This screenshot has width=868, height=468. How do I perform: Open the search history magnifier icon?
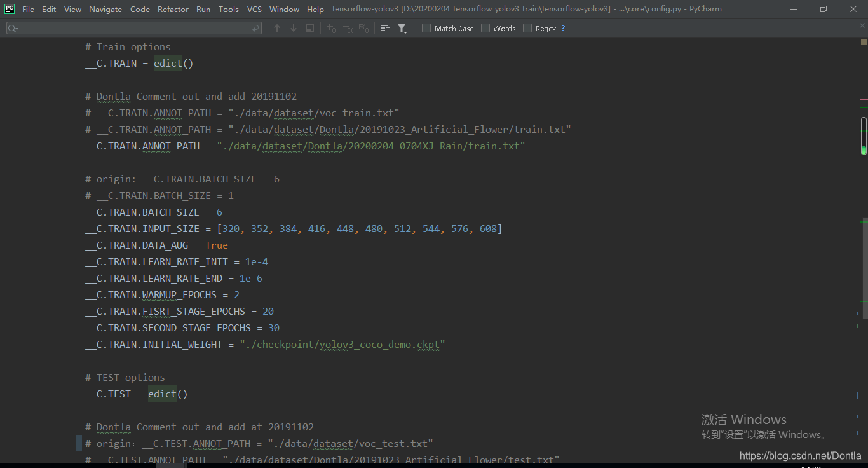pyautogui.click(x=13, y=29)
